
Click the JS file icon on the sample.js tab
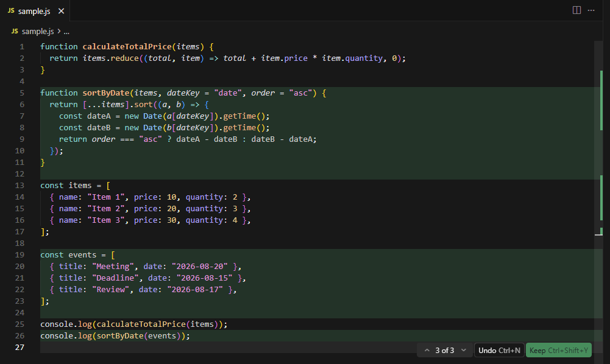[11, 11]
